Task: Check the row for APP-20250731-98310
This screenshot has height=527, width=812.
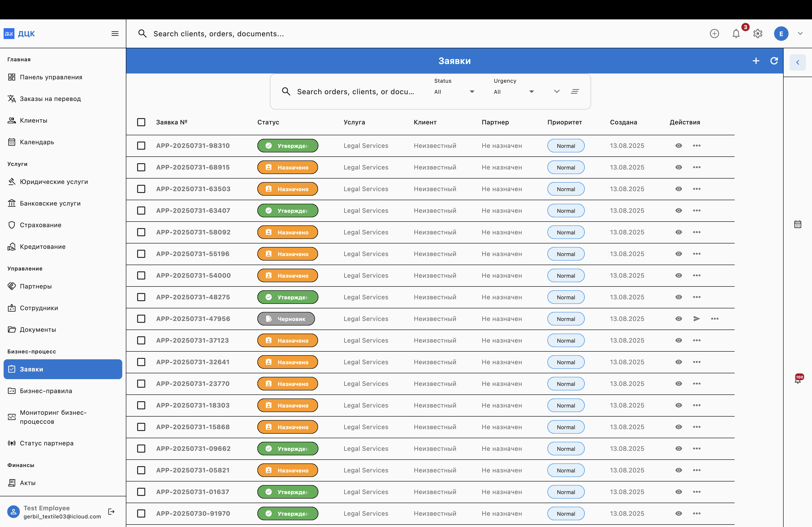Action: [x=141, y=146]
